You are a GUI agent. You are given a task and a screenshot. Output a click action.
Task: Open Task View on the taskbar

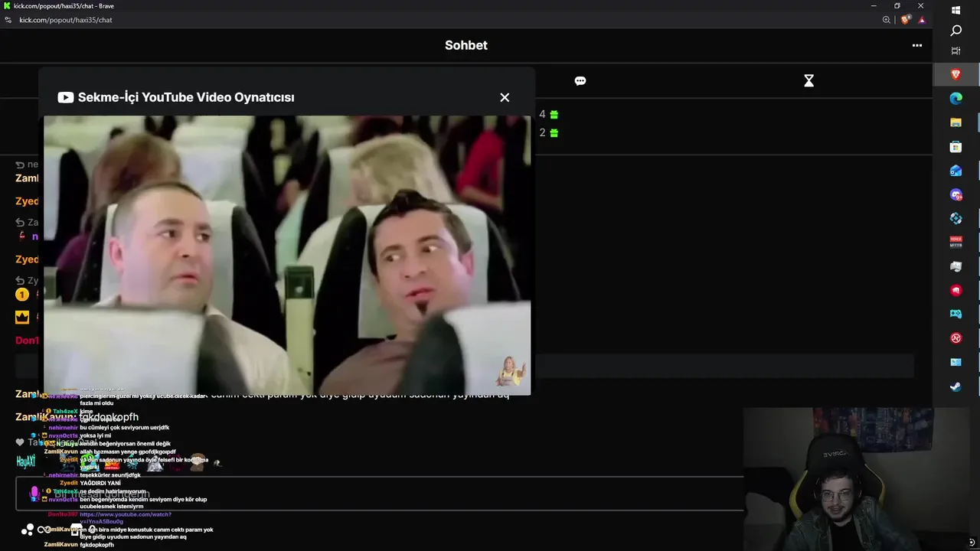955,51
